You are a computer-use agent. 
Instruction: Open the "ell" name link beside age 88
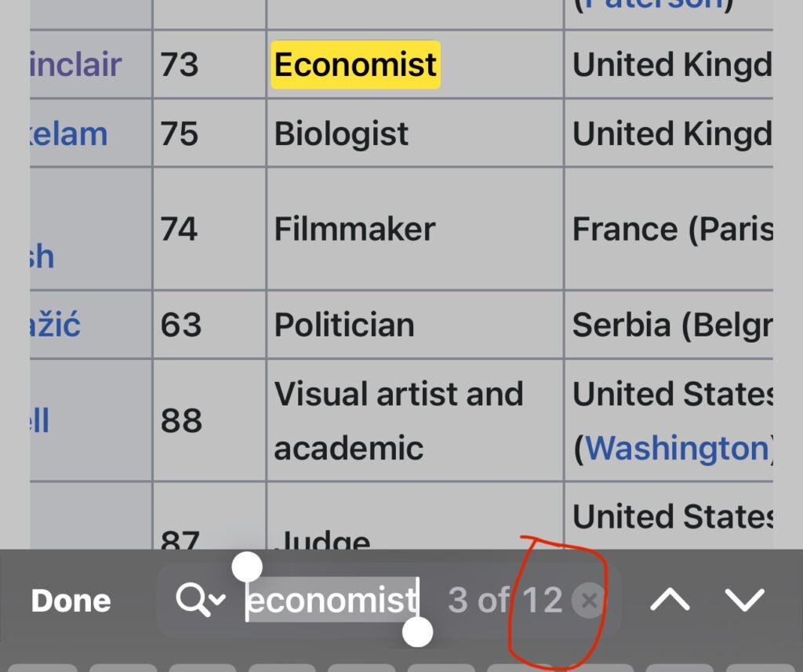pos(40,421)
